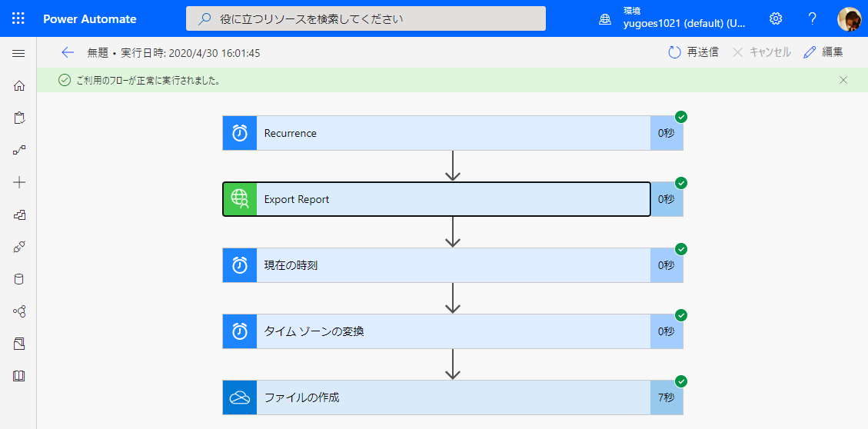Expand the タイム ゾーンの変換 action step

[453, 331]
